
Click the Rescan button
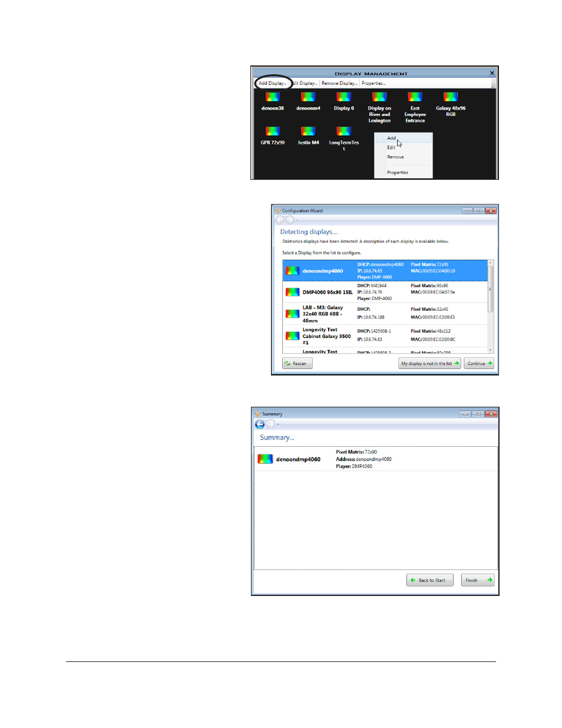tap(297, 364)
